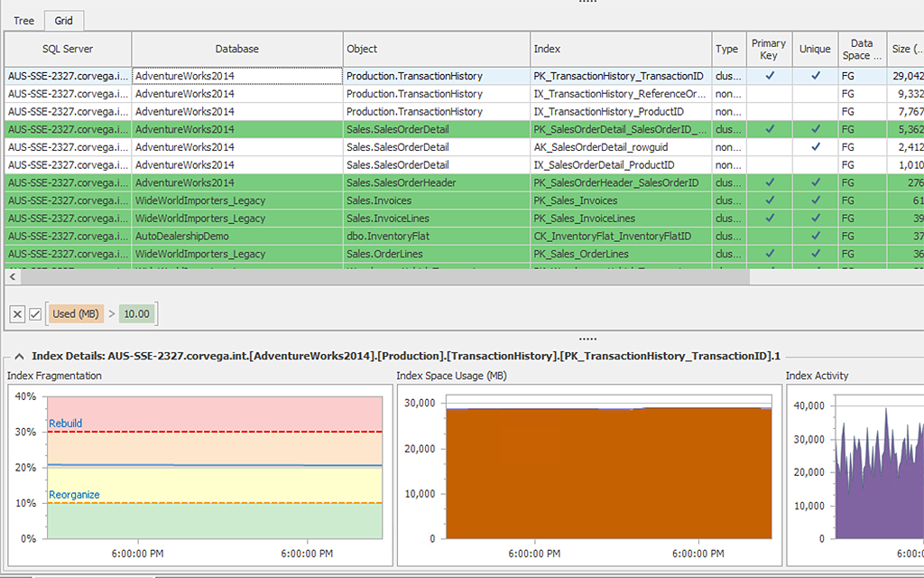
Task: Toggle Primary Key checkmark for PK_SalesOrderDetail_SalesOrderID
Action: [768, 129]
